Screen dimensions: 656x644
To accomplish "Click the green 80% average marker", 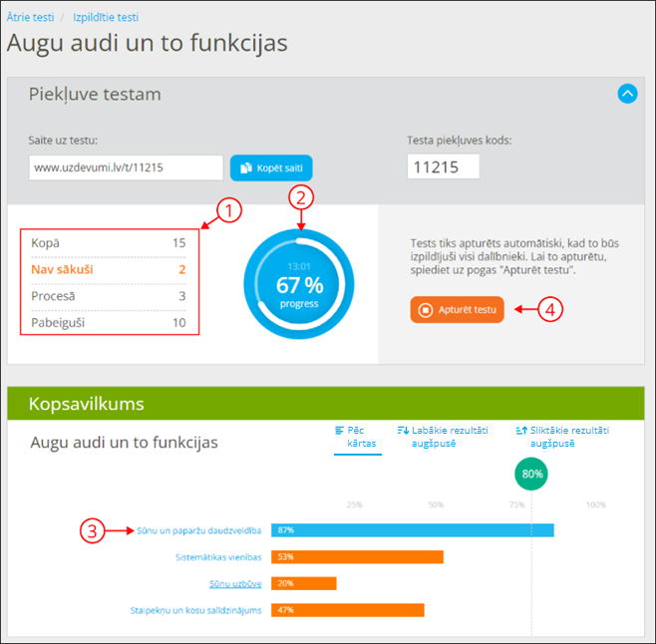I will tap(531, 474).
